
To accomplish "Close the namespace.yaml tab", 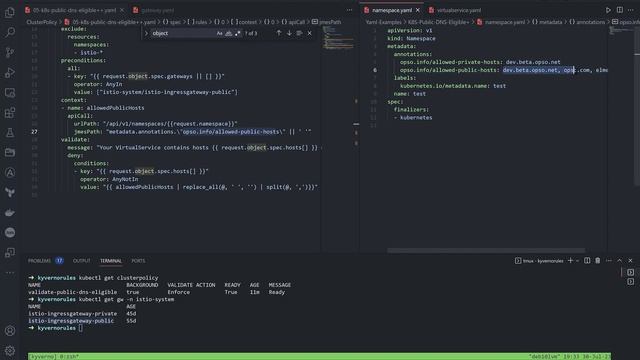I will point(418,10).
